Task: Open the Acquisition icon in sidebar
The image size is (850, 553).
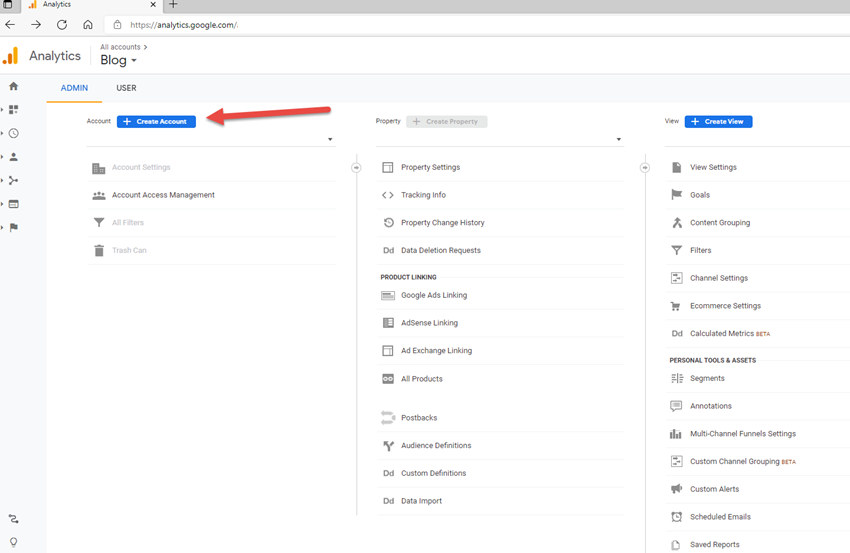Action: coord(14,180)
